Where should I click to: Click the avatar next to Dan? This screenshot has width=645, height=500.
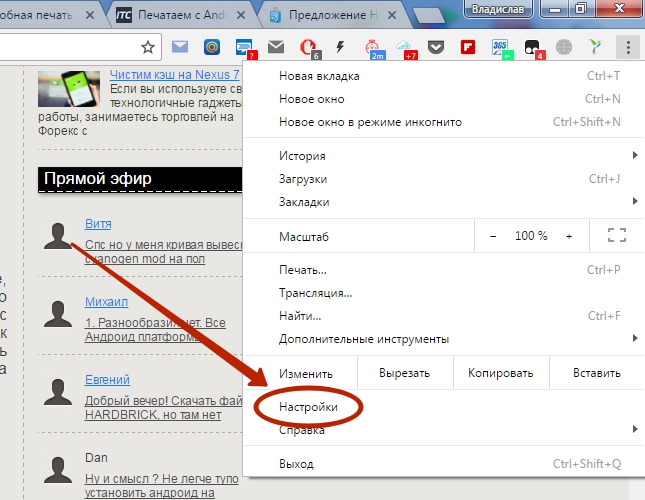pos(58,470)
